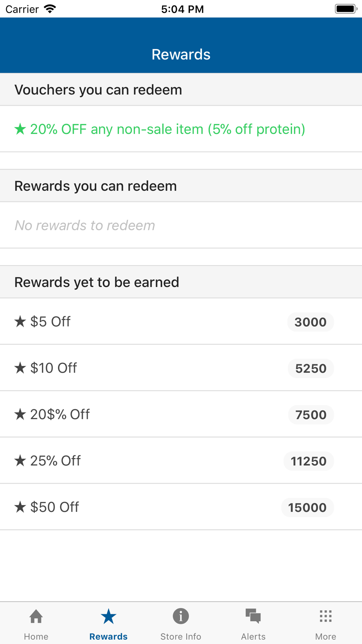
Task: Select the 20% OFF any non-sale item voucher
Action: pyautogui.click(x=181, y=129)
